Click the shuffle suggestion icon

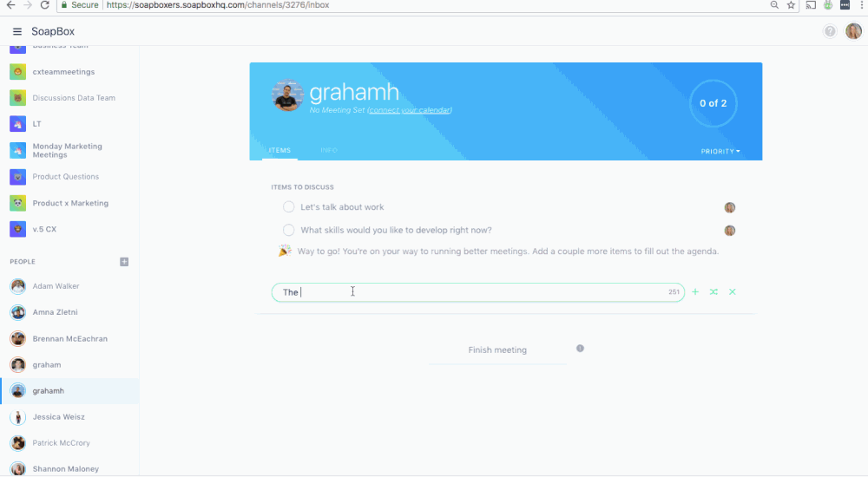pos(713,291)
